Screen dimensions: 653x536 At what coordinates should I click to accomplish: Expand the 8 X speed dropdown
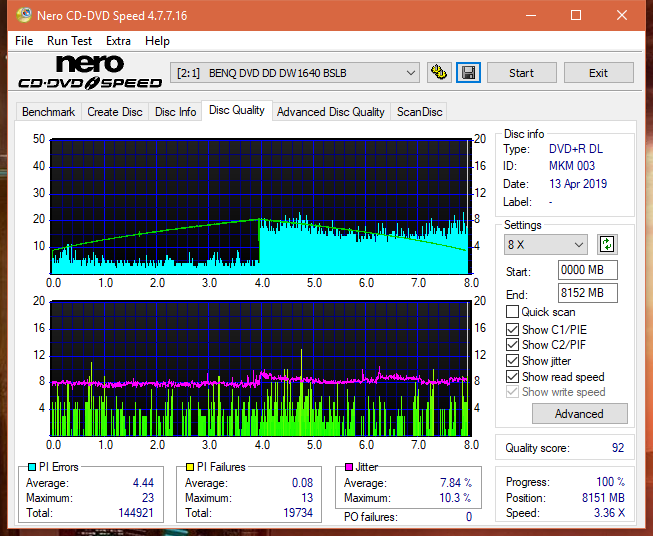(x=546, y=244)
